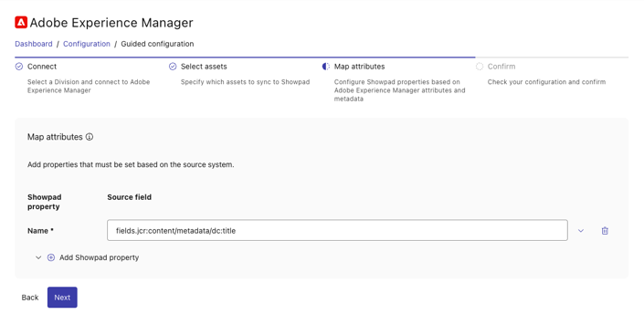Select the Map attributes step label
The height and width of the screenshot is (335, 644).
point(359,67)
